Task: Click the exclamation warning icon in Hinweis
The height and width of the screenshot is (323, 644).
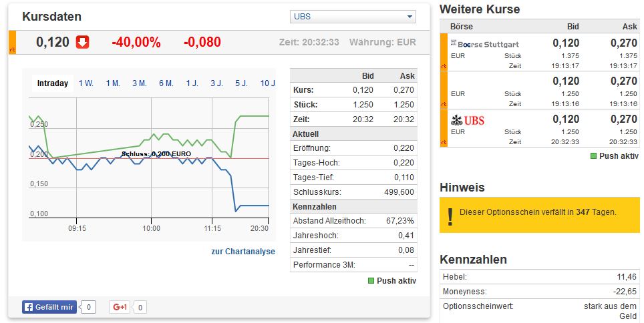Action: click(450, 215)
